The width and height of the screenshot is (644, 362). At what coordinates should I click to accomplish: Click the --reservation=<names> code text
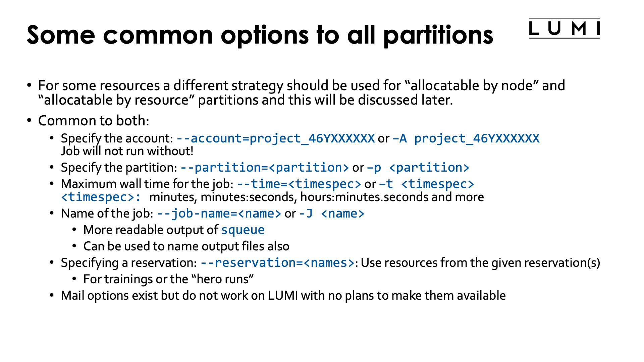(x=277, y=263)
